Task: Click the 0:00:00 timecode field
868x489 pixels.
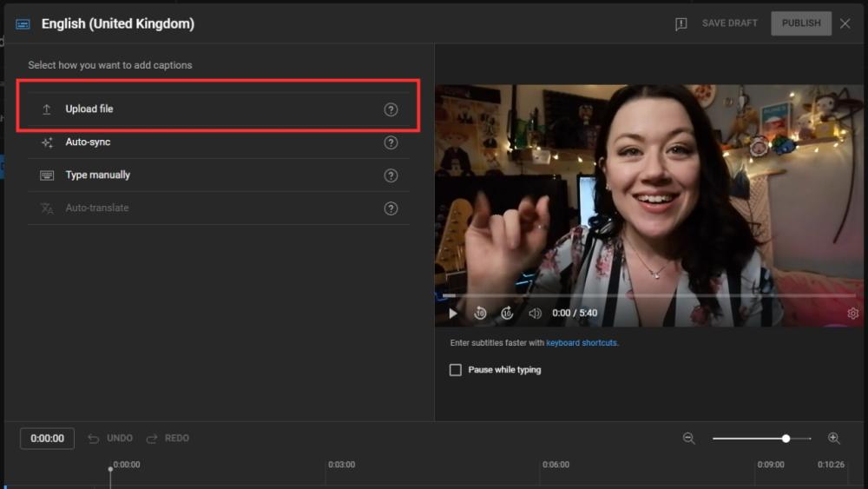Action: (x=47, y=439)
